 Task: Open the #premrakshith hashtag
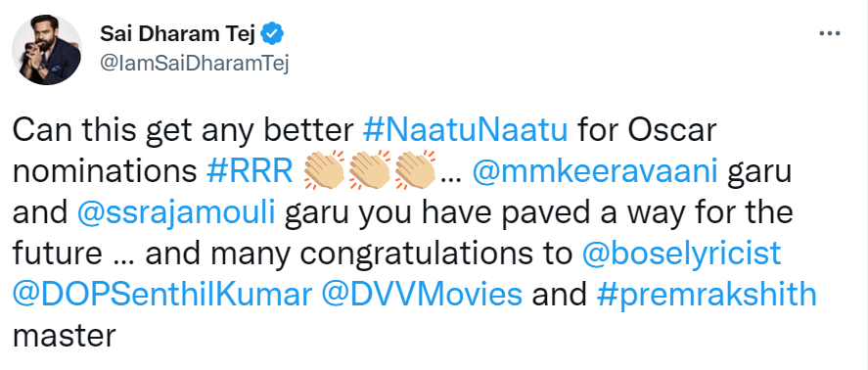[x=707, y=296]
